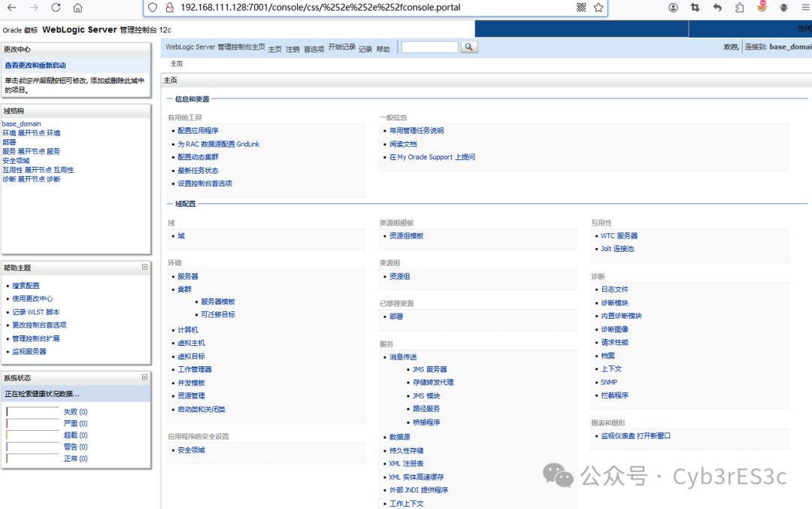This screenshot has height=509, width=812.
Task: Click 警告 (0) health status
Action: 76,447
